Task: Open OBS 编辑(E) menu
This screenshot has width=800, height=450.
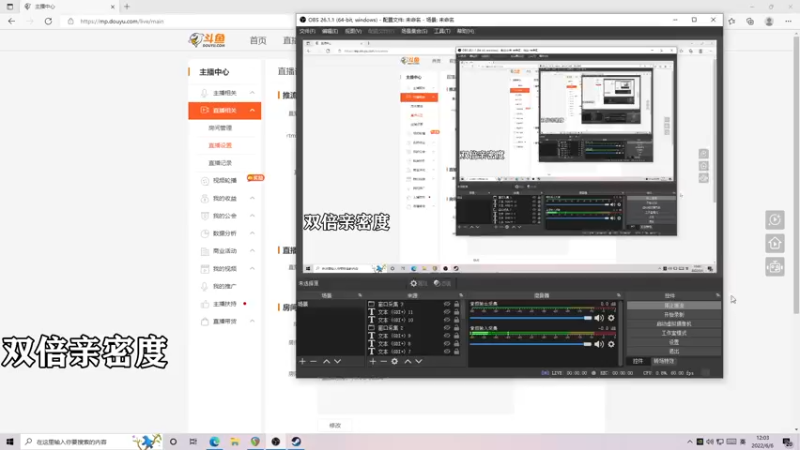Action: tap(330, 31)
